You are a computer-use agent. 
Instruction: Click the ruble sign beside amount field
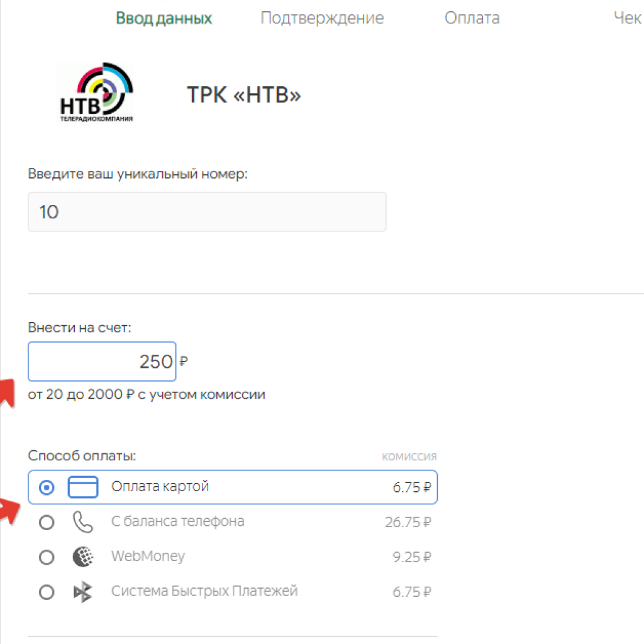184,362
